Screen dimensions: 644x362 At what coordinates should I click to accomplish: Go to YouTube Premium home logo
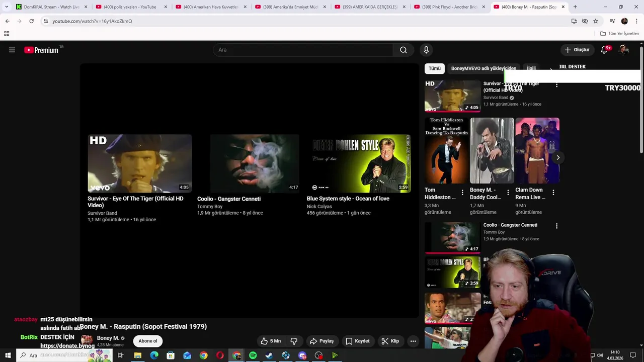(x=42, y=50)
